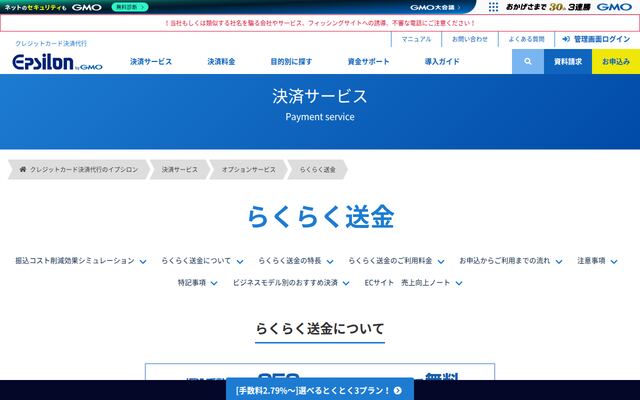This screenshot has height=400, width=640.
Task: Open 導入ガイド navigation menu
Action: click(x=442, y=62)
